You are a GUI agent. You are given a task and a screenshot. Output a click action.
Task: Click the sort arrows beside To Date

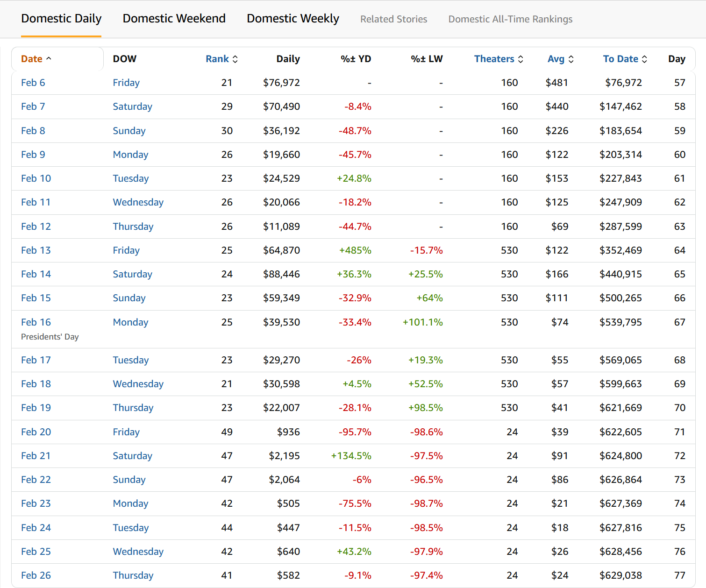(x=644, y=59)
